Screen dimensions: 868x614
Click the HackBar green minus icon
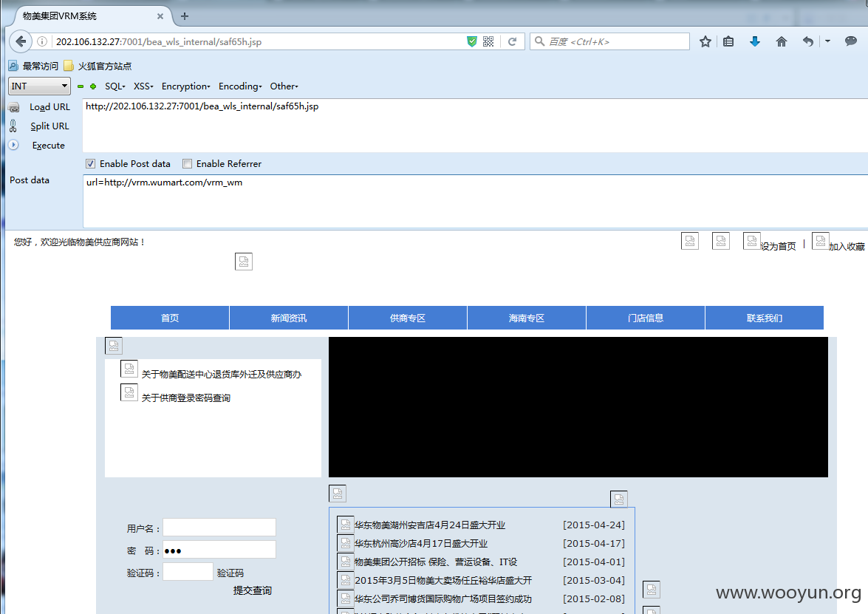click(x=81, y=86)
